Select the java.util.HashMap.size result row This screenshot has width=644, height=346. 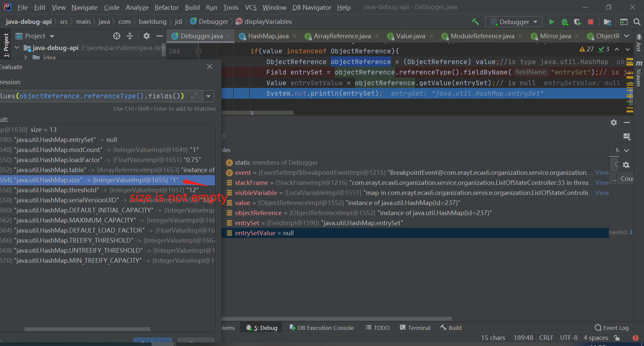[x=107, y=180]
